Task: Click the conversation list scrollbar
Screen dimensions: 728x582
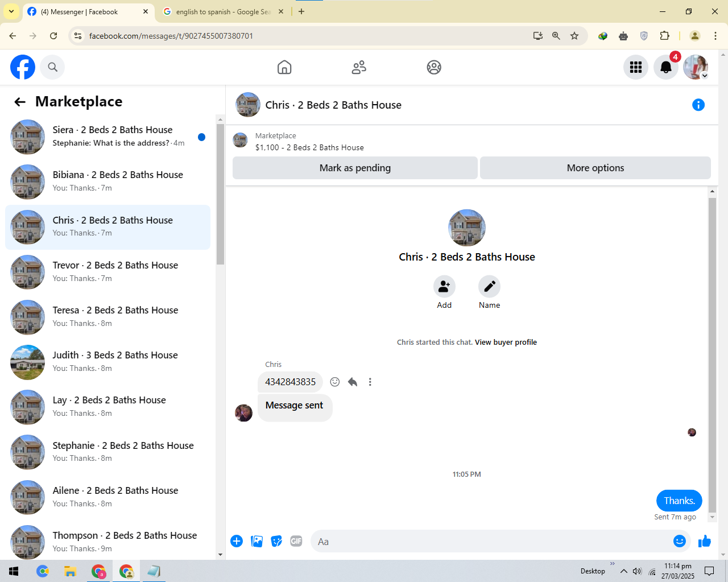Action: coord(221,193)
